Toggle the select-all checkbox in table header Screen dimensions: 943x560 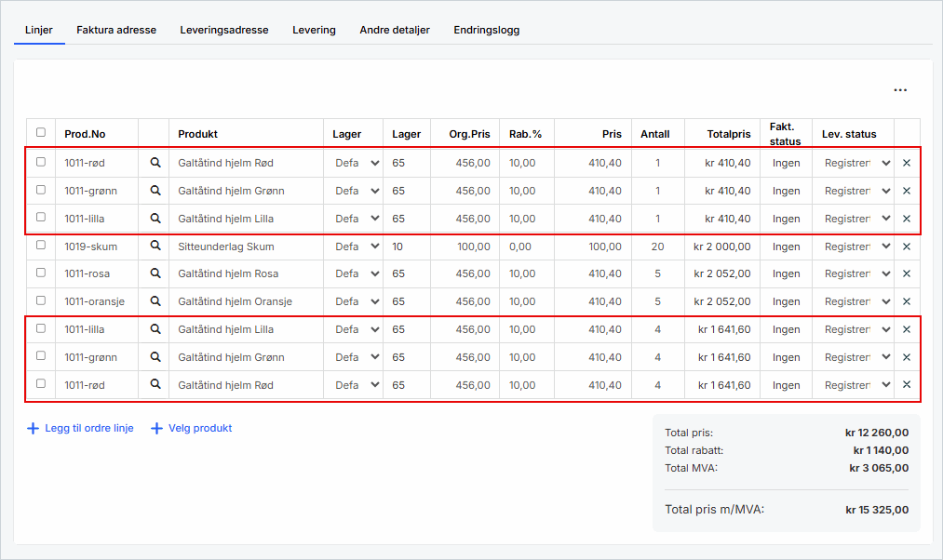pyautogui.click(x=40, y=133)
